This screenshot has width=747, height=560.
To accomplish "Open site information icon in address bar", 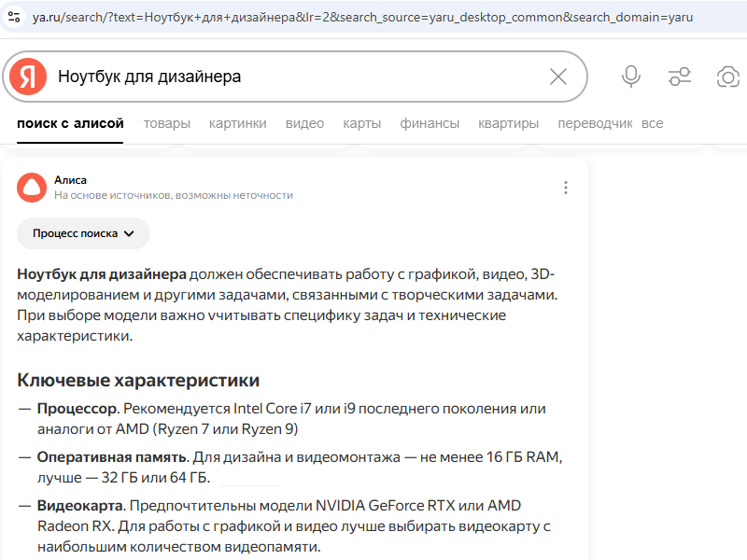I will coord(14,17).
